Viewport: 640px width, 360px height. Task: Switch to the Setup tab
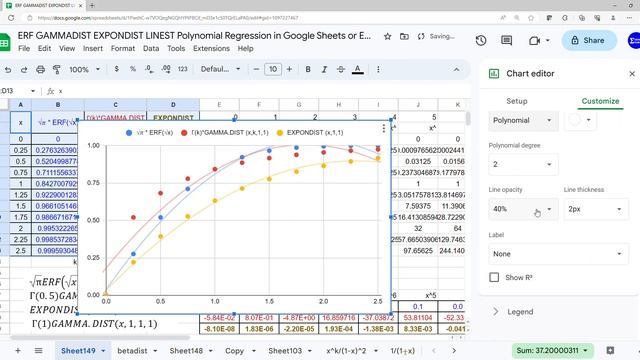point(517,101)
